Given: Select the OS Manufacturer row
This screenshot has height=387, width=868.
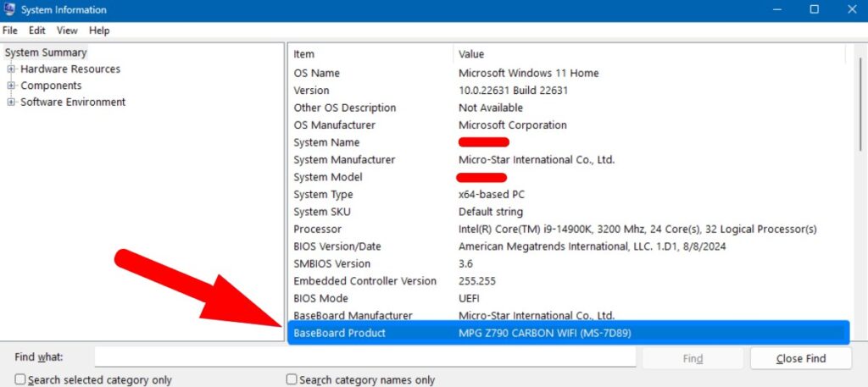Looking at the screenshot, I should 569,125.
